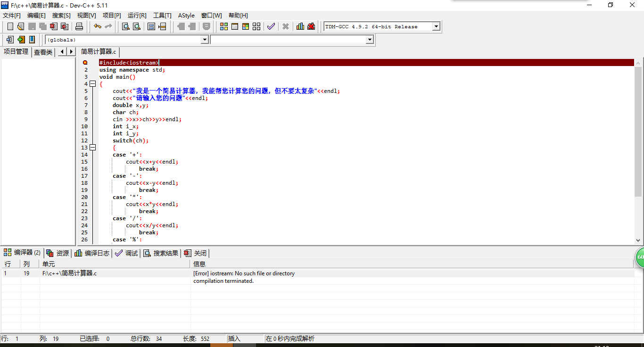Undo the last edit

click(97, 26)
